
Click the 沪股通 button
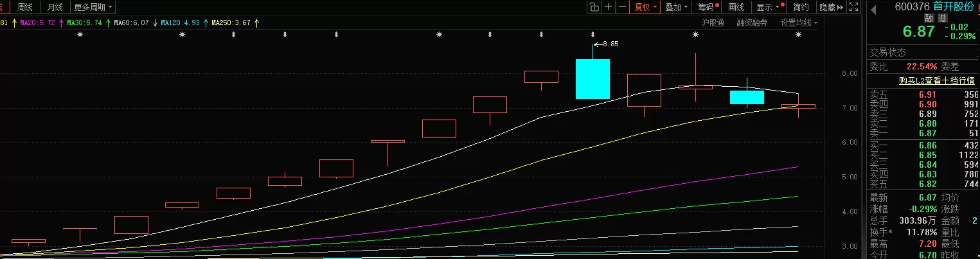[712, 22]
